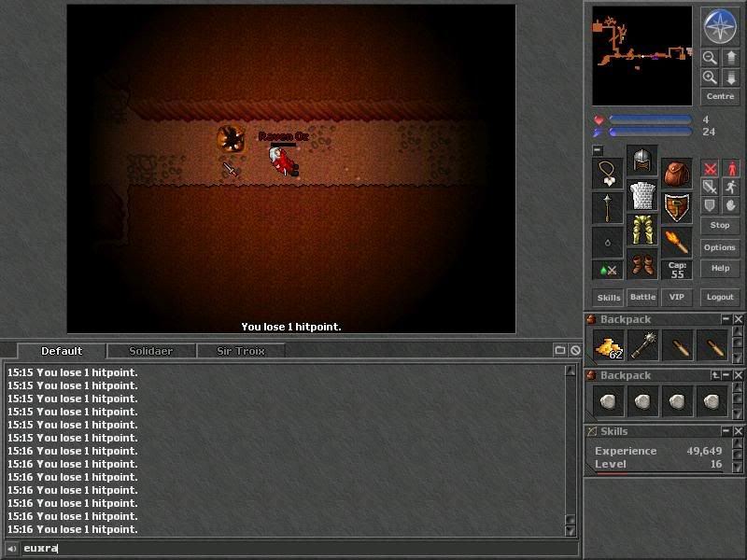Click the burning torch in the ammo slot

point(676,243)
